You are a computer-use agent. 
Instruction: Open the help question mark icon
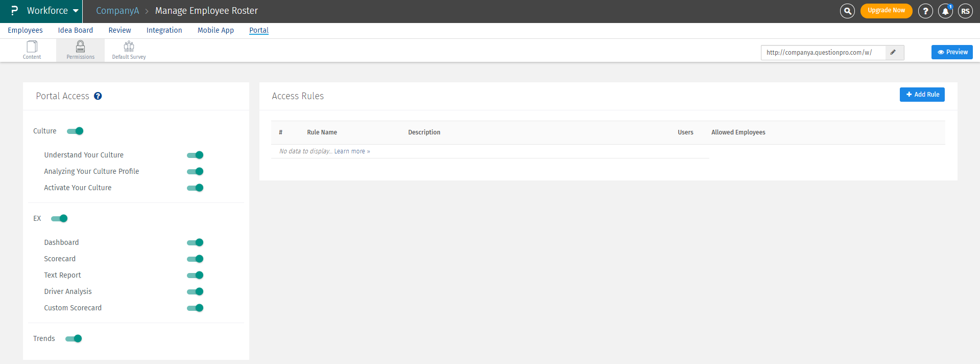(925, 11)
